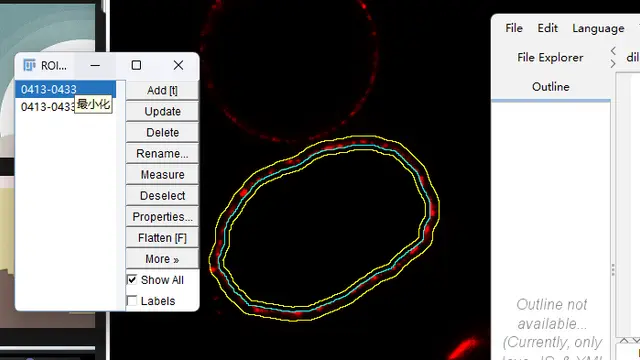
Task: Close the ROI Manager window
Action: pyautogui.click(x=178, y=65)
